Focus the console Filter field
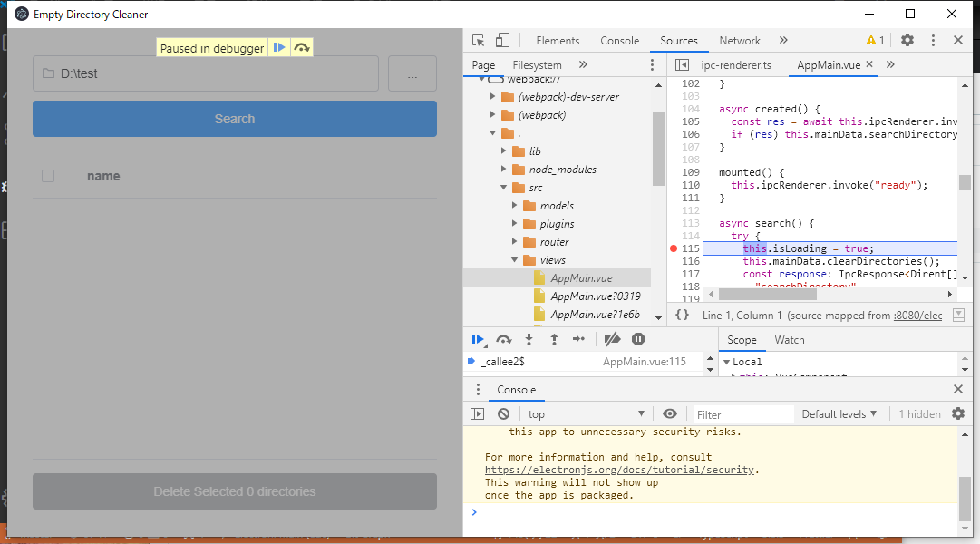980x544 pixels. [742, 414]
